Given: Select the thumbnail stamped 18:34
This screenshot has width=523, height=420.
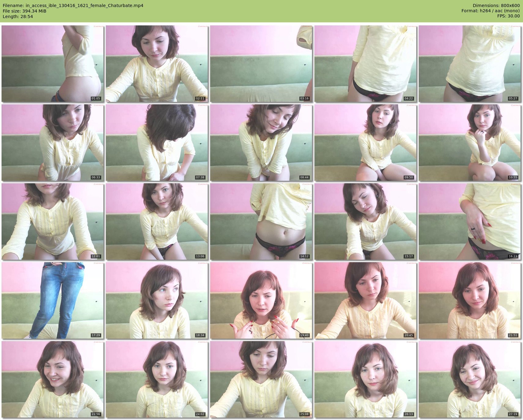Looking at the screenshot, I should [157, 300].
